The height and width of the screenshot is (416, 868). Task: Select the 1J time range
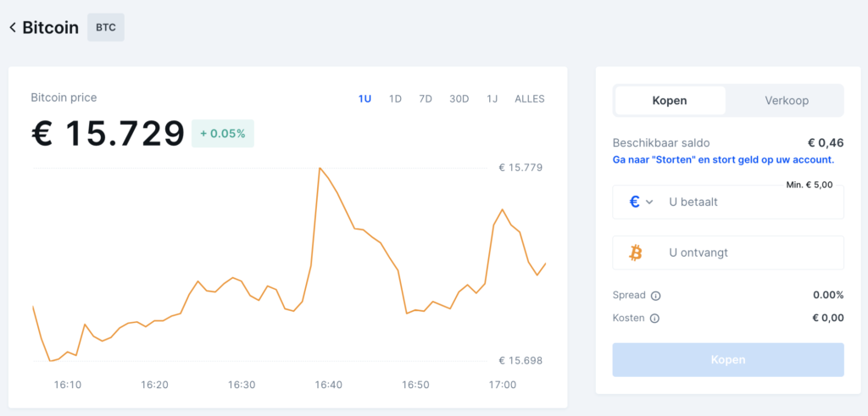tap(492, 99)
